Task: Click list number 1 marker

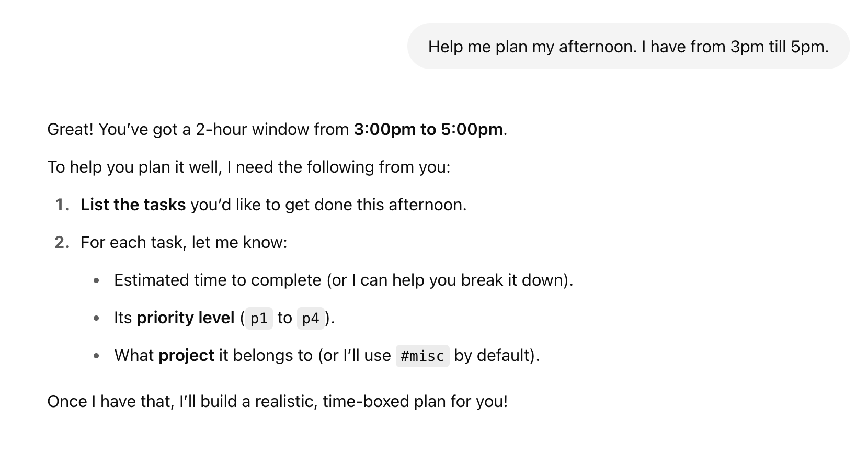Action: (62, 205)
